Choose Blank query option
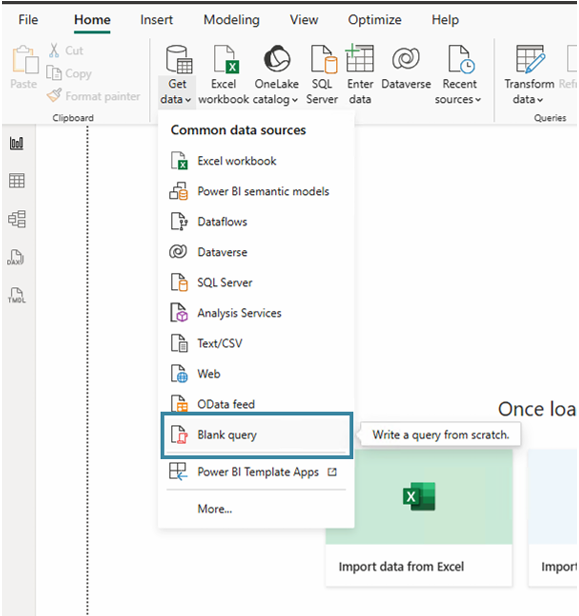The image size is (579, 616). tap(257, 435)
